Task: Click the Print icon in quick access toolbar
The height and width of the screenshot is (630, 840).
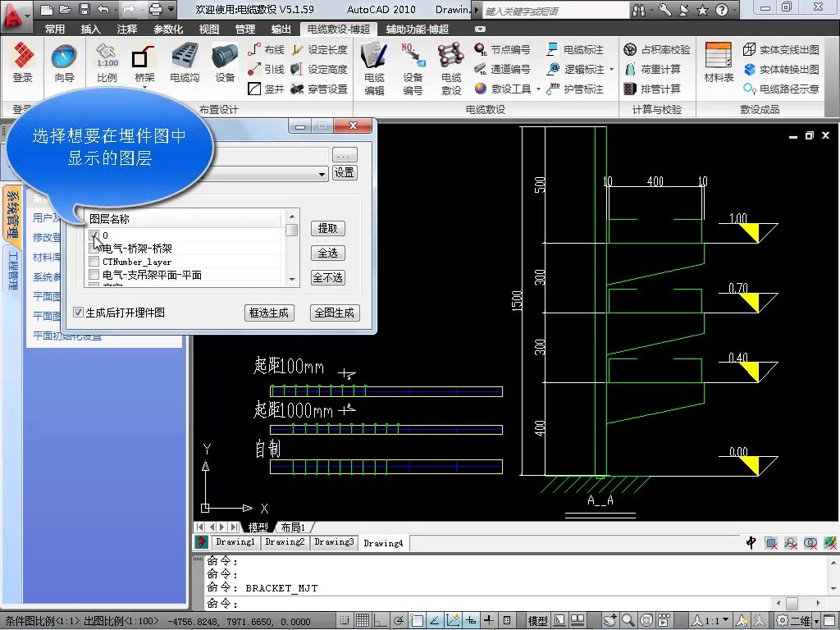Action: tap(155, 9)
